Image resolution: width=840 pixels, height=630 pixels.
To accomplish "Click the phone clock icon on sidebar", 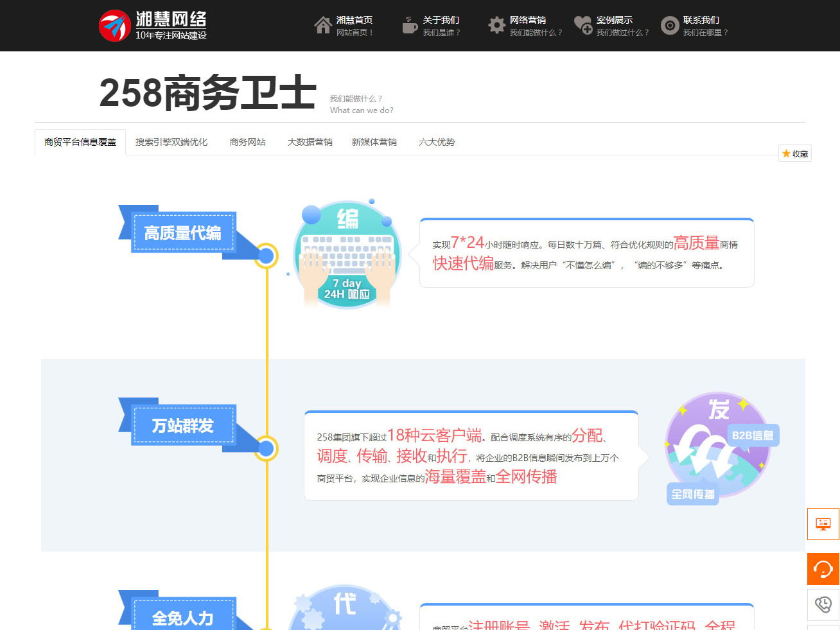I will tap(823, 604).
